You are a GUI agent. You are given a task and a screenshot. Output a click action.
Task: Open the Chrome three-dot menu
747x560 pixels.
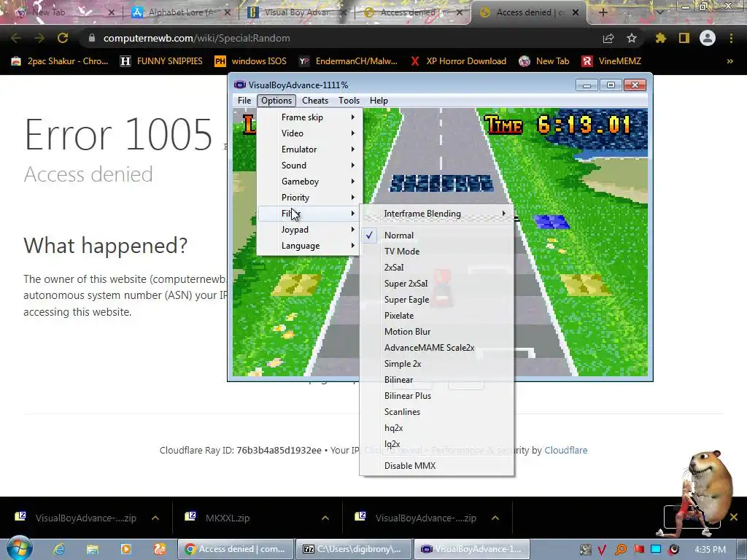(x=731, y=38)
